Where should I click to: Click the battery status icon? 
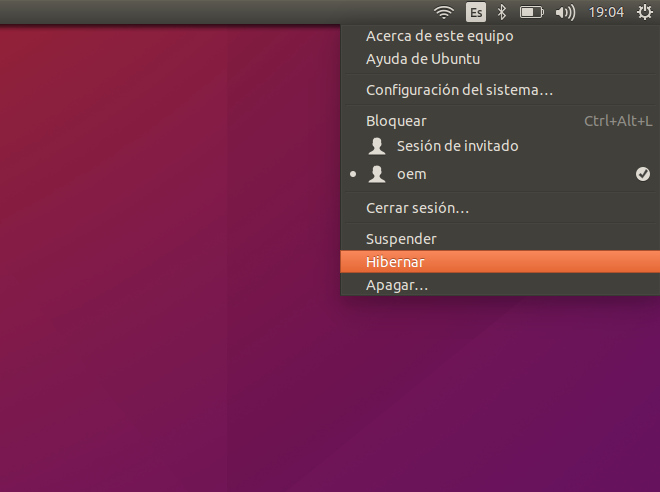532,12
